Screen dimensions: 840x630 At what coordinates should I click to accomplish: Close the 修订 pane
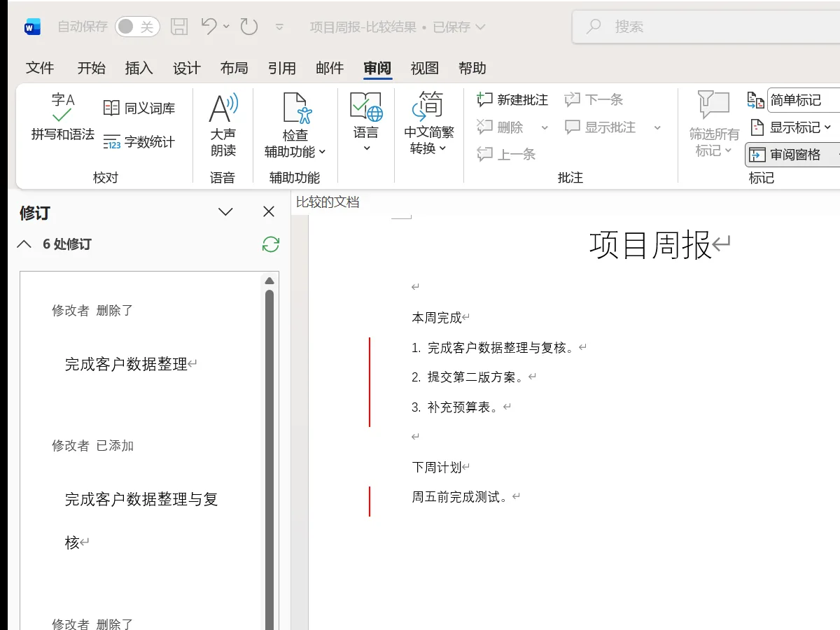(269, 212)
